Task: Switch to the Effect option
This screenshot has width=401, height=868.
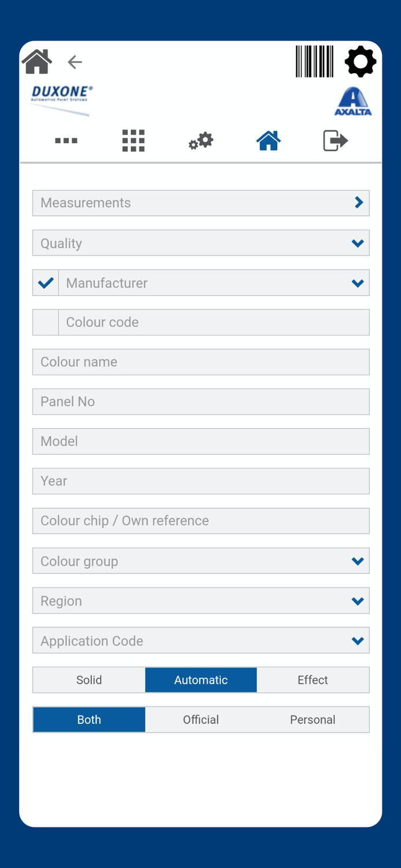Action: coord(312,680)
